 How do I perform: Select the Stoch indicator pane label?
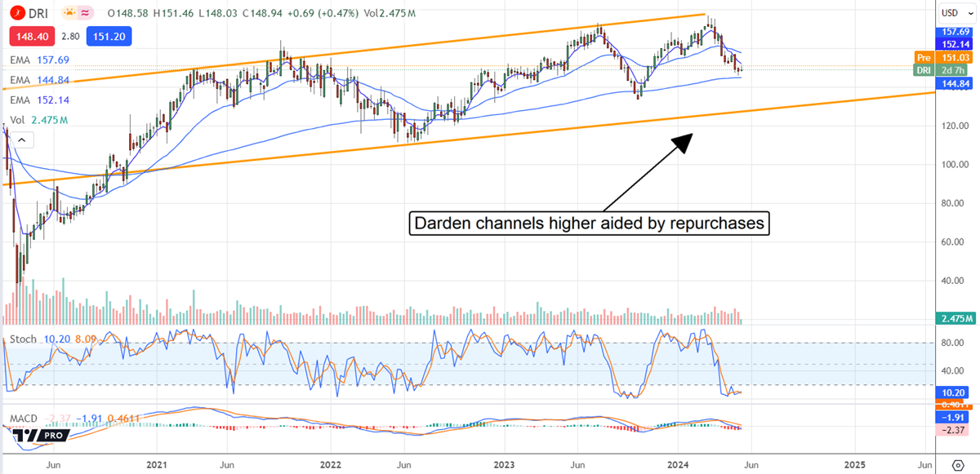point(20,338)
